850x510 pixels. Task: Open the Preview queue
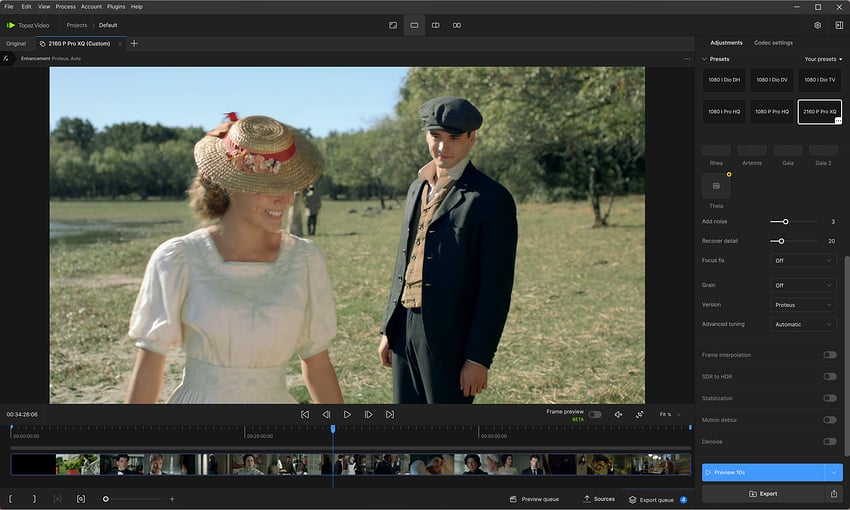click(x=535, y=499)
